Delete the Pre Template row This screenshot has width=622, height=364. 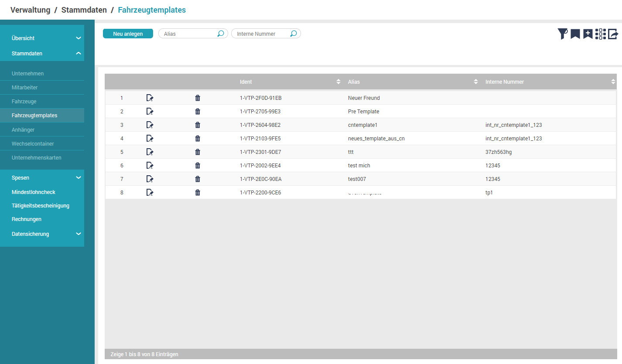point(198,112)
